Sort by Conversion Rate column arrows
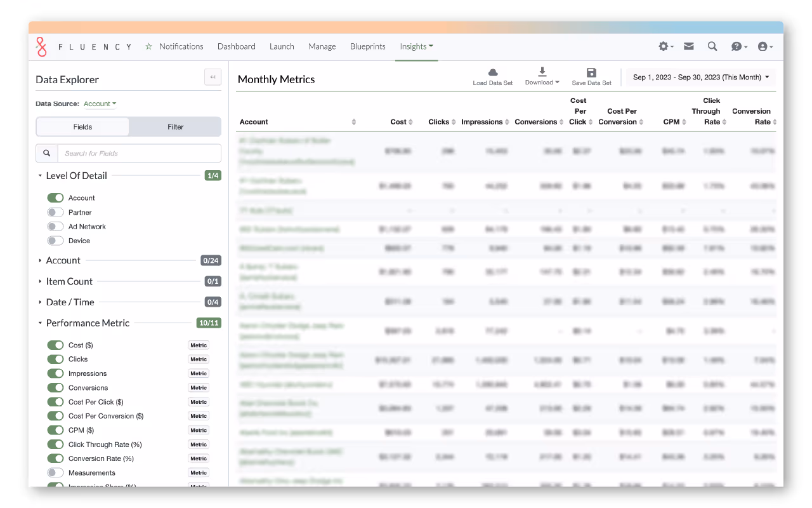Viewport: 812px width, 508px height. pyautogui.click(x=775, y=122)
